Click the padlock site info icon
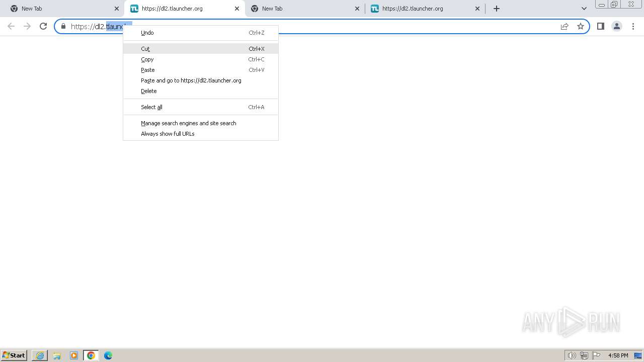The image size is (644, 362). point(63,26)
